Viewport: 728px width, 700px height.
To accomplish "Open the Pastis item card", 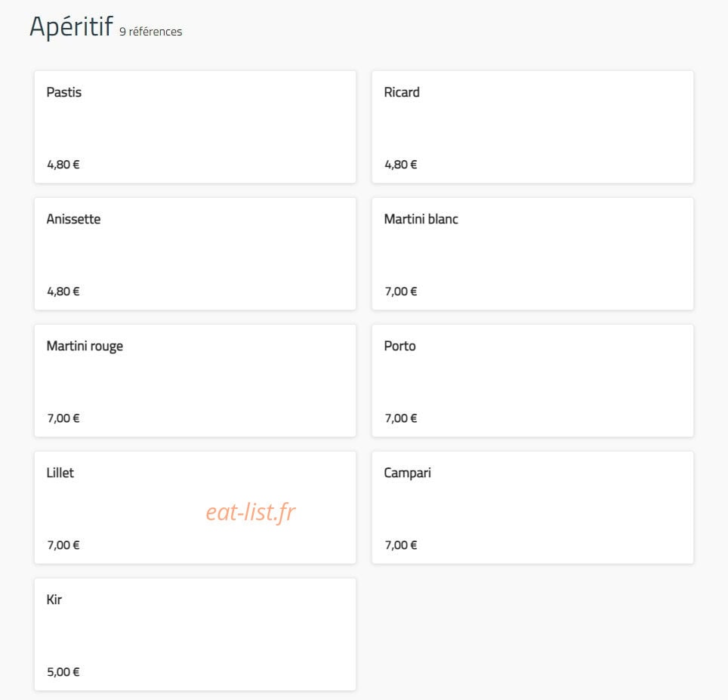I will click(x=195, y=127).
